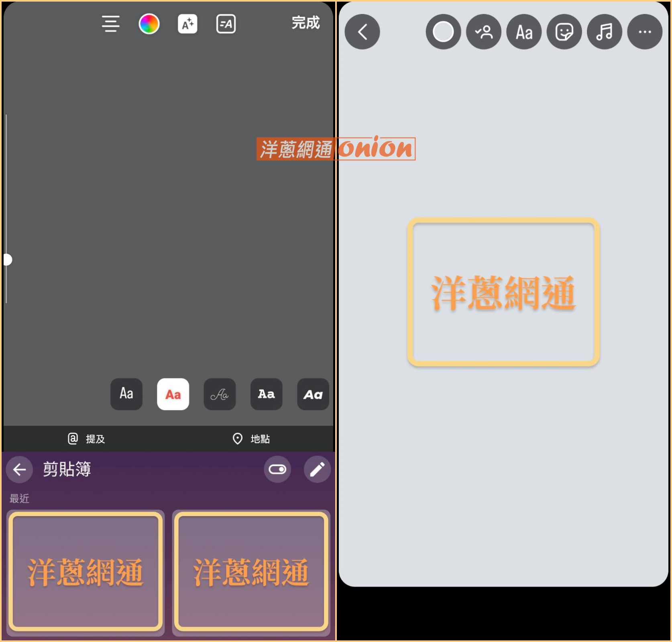Open the sticker picker icon
Image resolution: width=672 pixels, height=642 pixels.
(x=564, y=32)
